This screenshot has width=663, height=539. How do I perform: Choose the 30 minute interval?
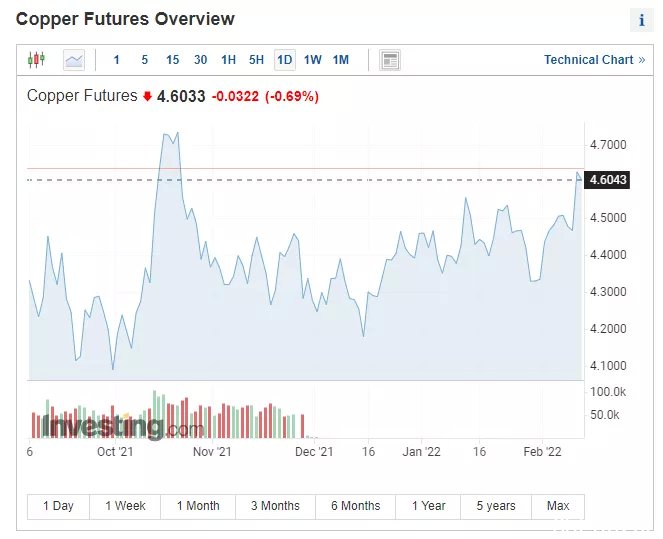coord(200,60)
